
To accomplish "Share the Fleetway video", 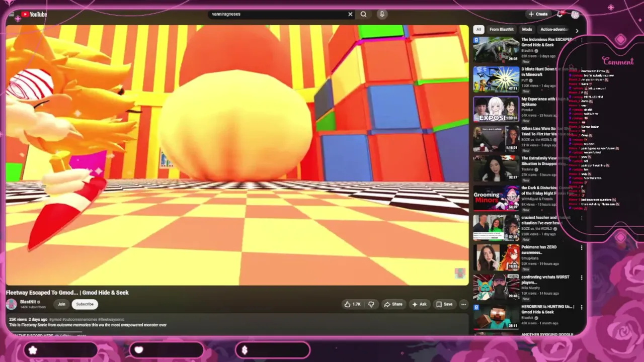I will (393, 304).
